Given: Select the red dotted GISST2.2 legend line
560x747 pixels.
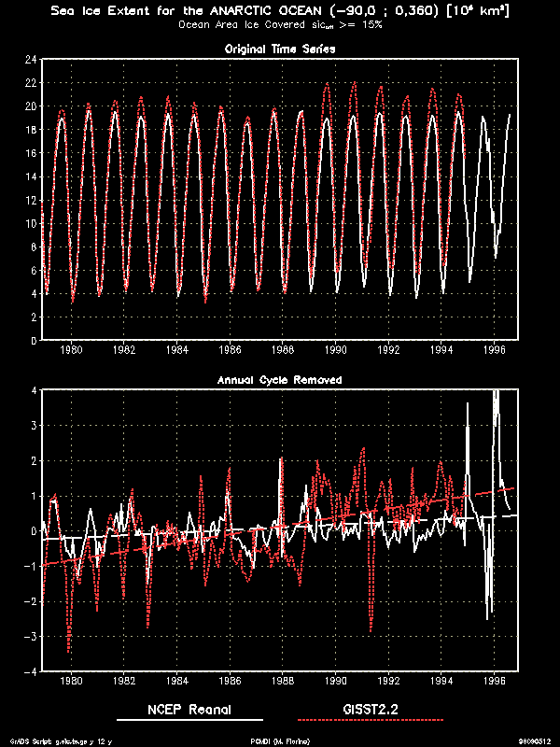Looking at the screenshot, I should click(371, 721).
